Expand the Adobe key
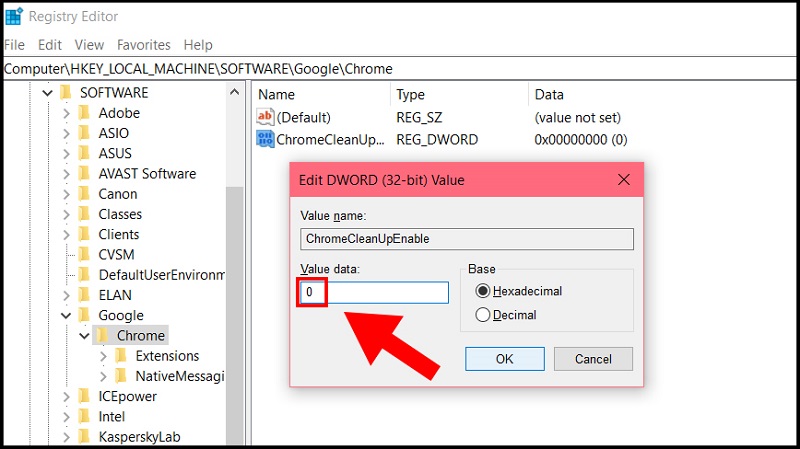 pos(66,113)
